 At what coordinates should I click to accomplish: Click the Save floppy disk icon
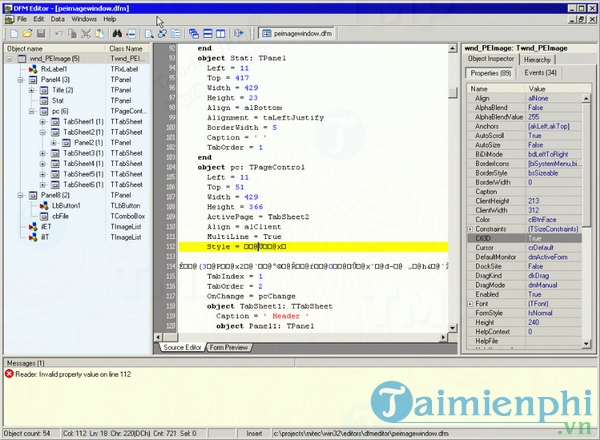pyautogui.click(x=41, y=34)
